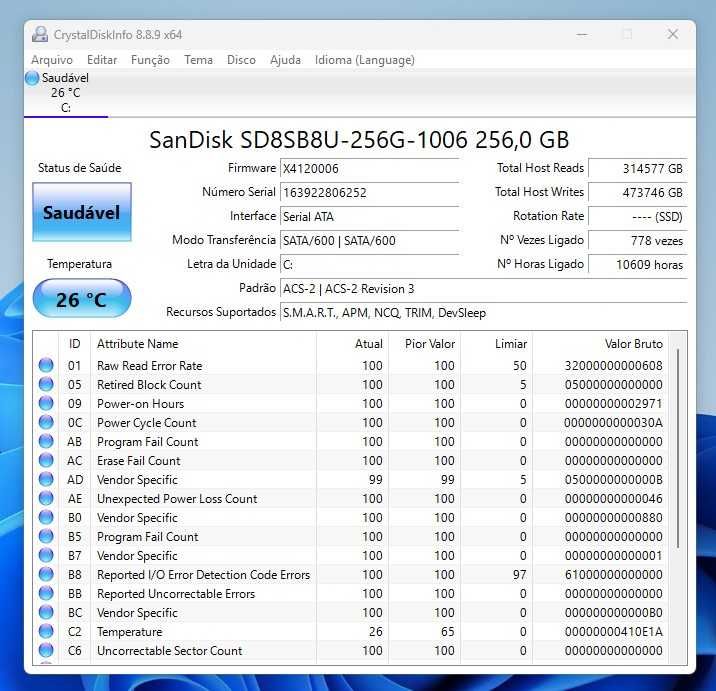
Task: Click the Status de Saúde label
Action: click(x=79, y=168)
